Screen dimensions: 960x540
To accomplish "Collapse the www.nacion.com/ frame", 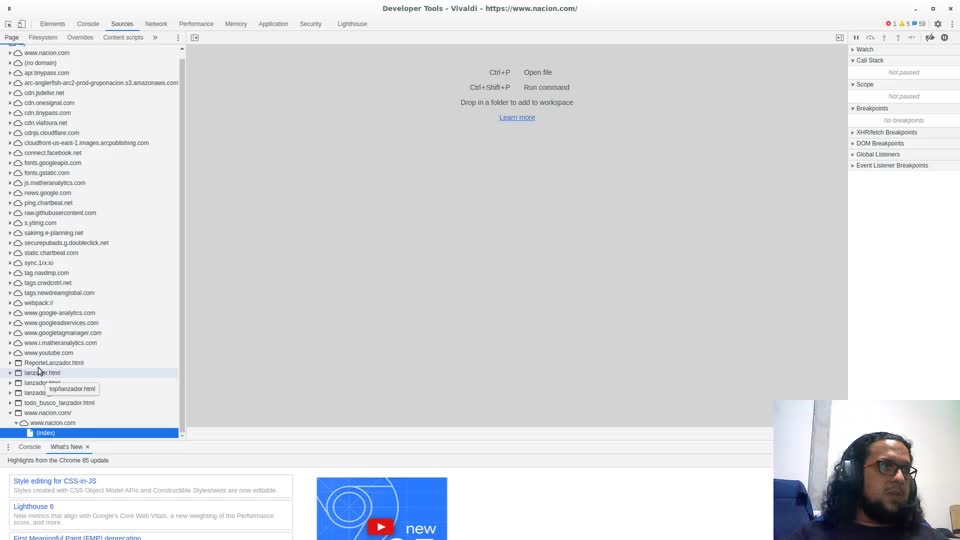I will click(10, 413).
